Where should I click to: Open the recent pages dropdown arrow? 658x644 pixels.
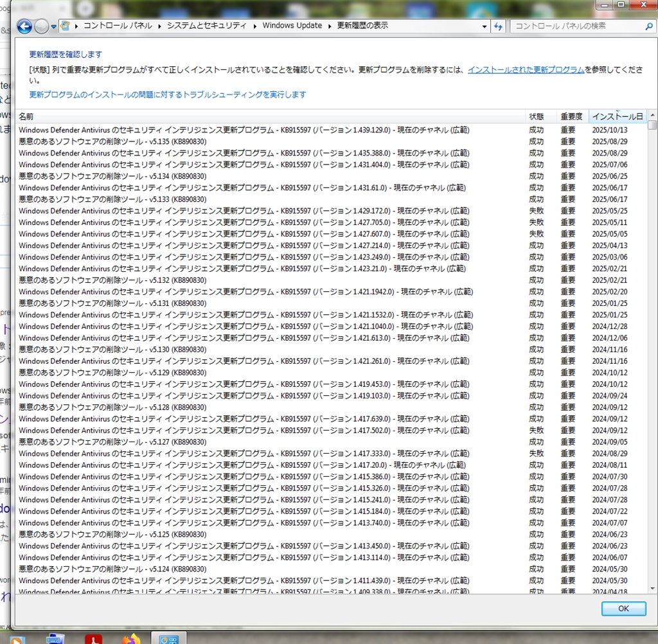54,27
